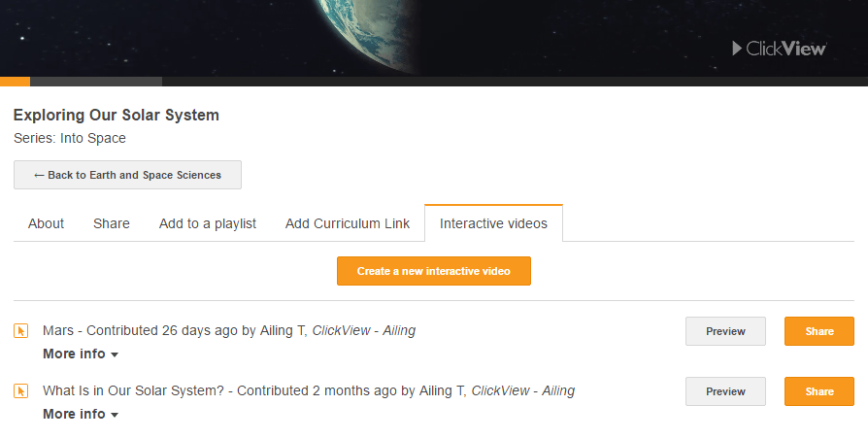
Task: Select the Interactive videos tab
Action: pos(493,223)
